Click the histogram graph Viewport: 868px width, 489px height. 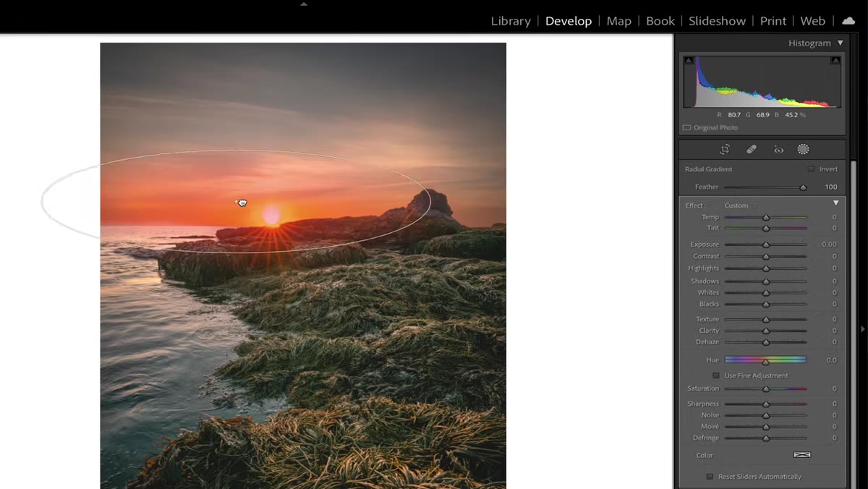[762, 82]
